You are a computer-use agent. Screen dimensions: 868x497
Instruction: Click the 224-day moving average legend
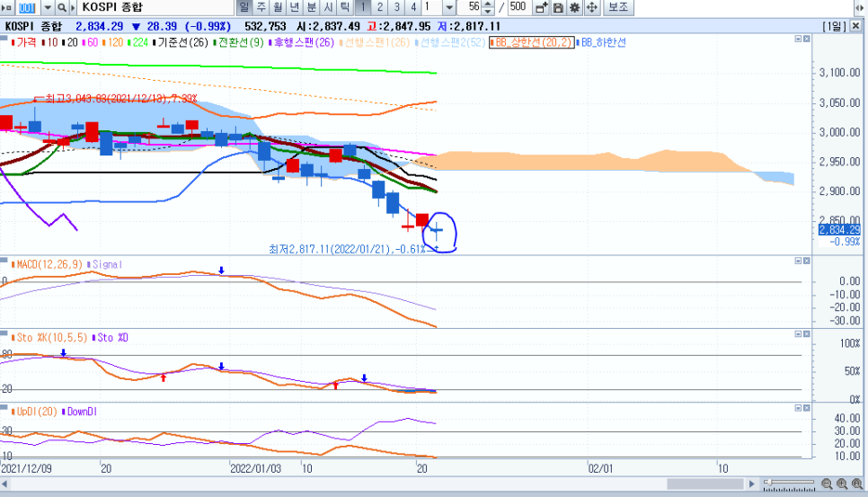[x=137, y=42]
